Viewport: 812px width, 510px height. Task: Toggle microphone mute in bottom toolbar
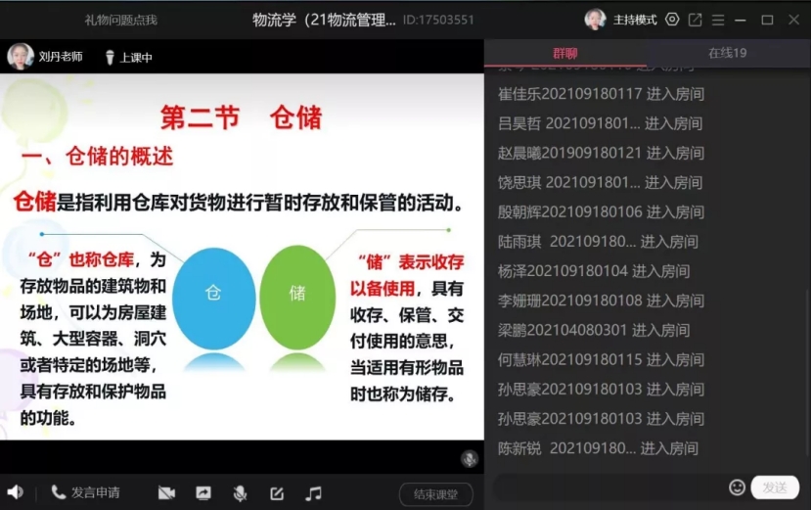pyautogui.click(x=240, y=493)
